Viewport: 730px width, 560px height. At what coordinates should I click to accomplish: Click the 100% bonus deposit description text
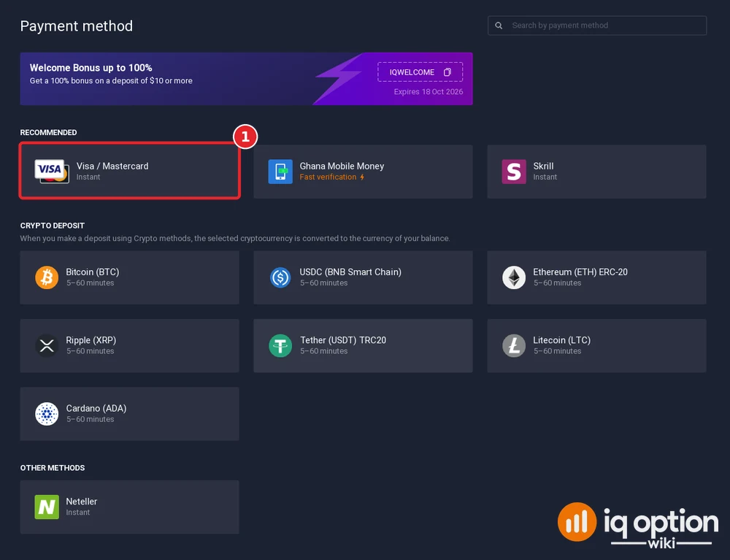tap(111, 80)
